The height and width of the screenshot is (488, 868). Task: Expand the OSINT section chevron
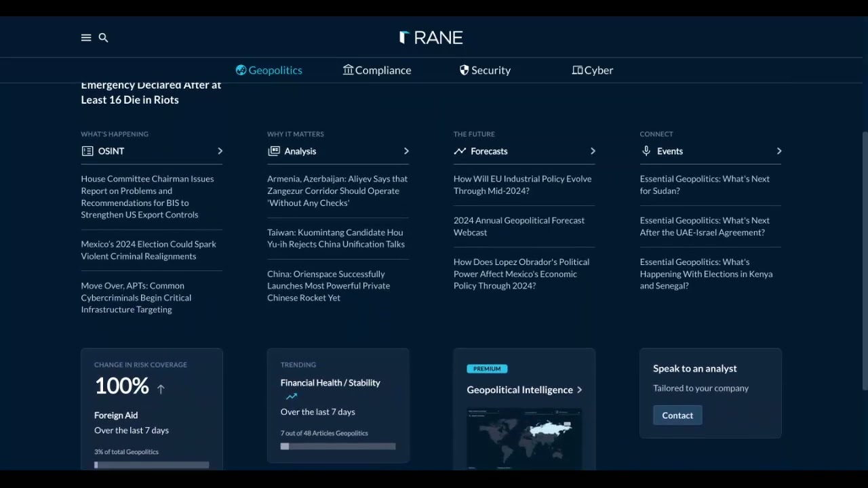[x=220, y=151]
